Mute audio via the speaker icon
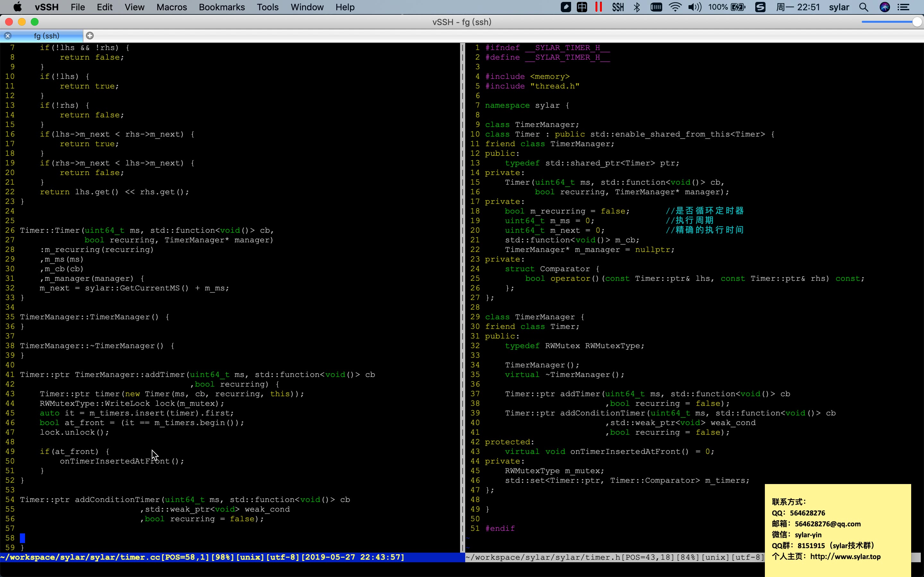924x577 pixels. (x=694, y=7)
